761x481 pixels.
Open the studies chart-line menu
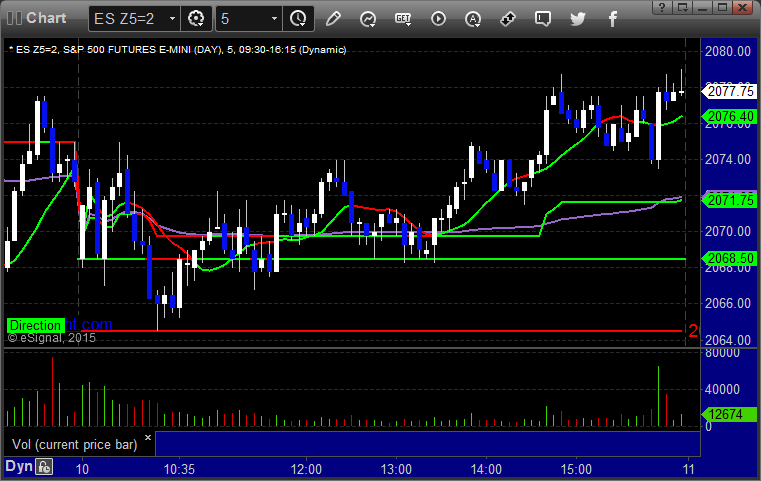368,19
